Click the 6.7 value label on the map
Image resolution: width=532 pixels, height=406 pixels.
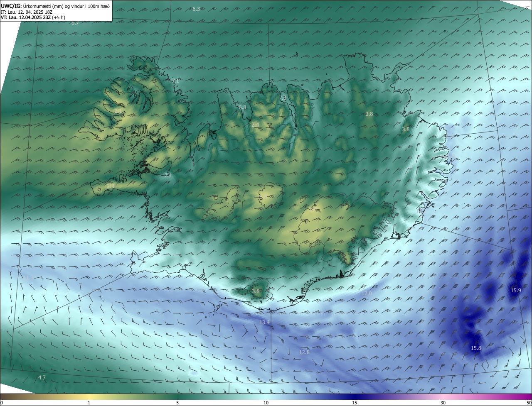tap(75, 23)
